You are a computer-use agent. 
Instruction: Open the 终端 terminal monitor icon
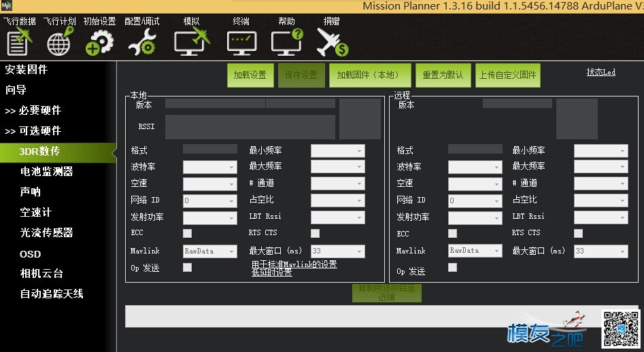pyautogui.click(x=241, y=43)
